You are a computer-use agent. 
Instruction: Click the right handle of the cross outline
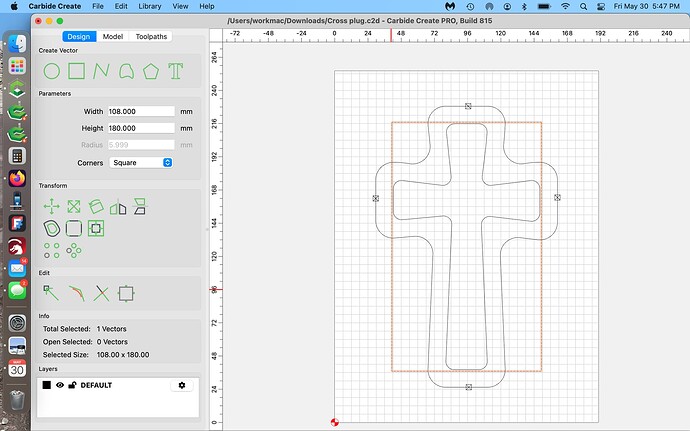(558, 198)
